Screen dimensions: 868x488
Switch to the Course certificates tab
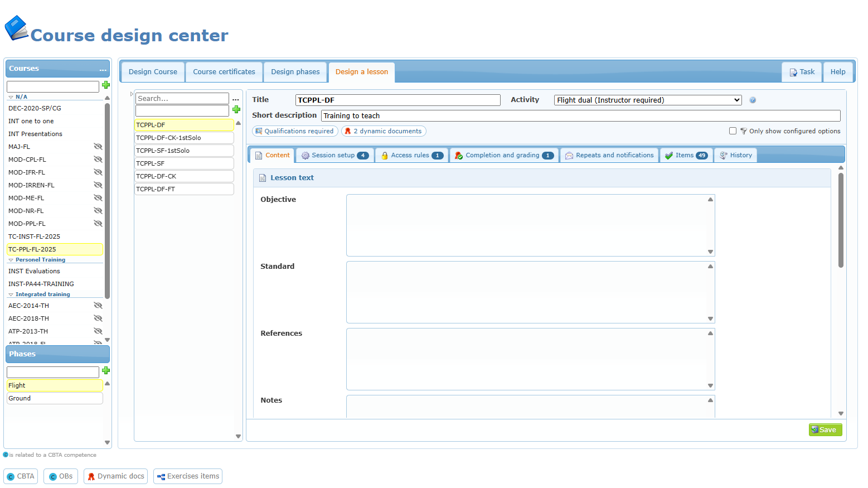(224, 72)
